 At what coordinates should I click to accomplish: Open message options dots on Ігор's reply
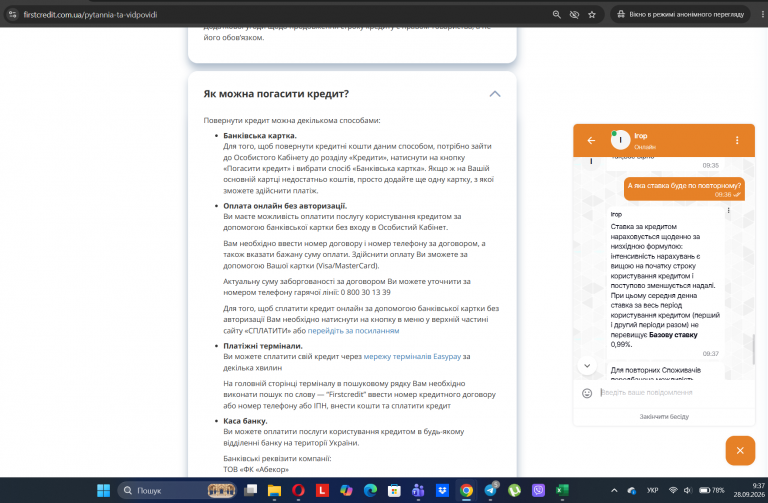click(728, 211)
